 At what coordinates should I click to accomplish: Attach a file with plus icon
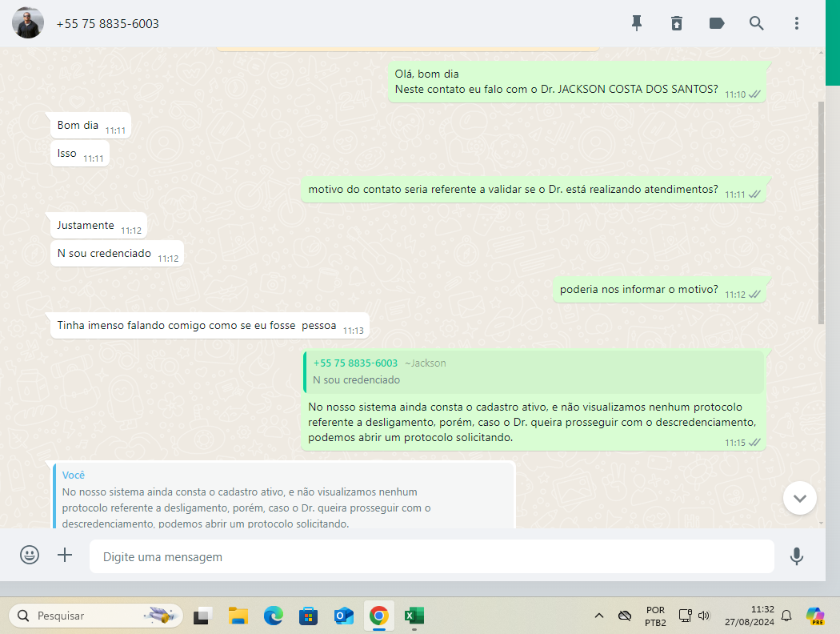[65, 555]
